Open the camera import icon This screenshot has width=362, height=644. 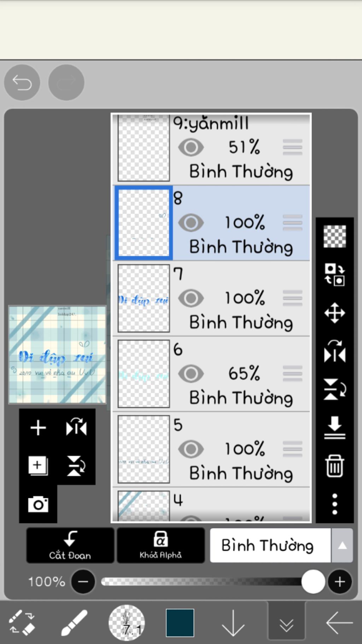click(x=38, y=504)
